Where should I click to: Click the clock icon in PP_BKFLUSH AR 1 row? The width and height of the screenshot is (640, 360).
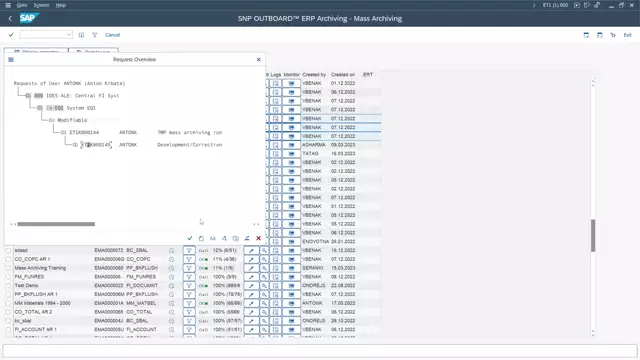click(x=171, y=295)
